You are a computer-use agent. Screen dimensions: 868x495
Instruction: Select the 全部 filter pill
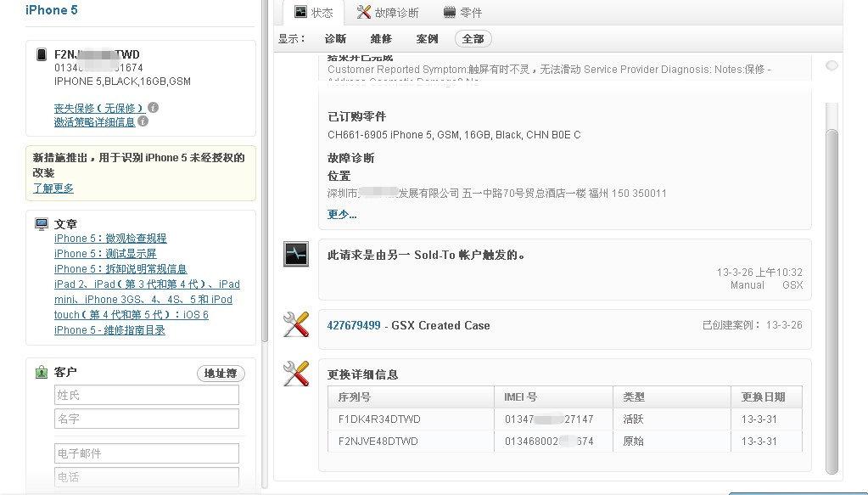[x=473, y=39]
